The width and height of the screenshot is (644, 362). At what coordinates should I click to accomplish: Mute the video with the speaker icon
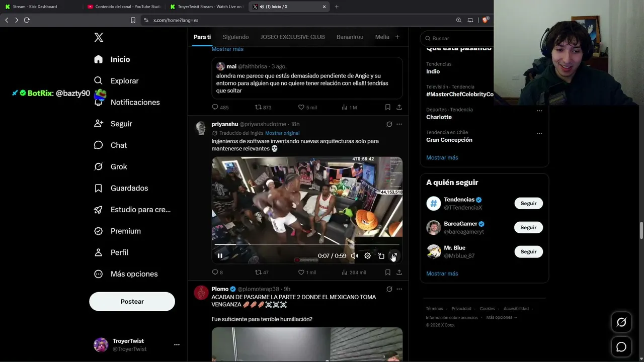click(354, 256)
